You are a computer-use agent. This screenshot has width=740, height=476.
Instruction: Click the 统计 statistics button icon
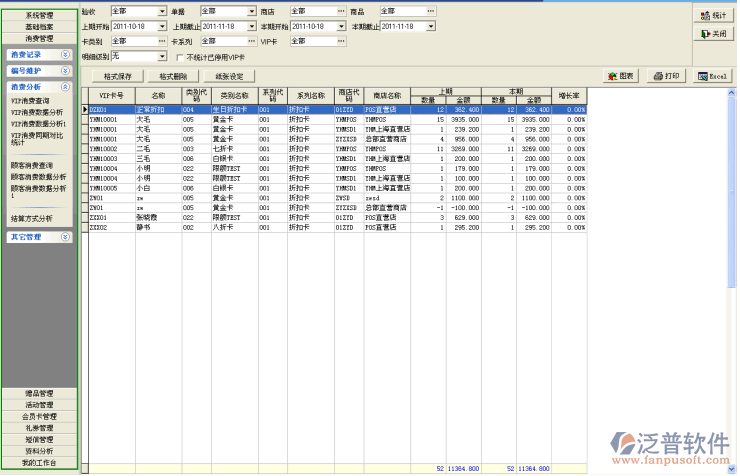coord(705,15)
